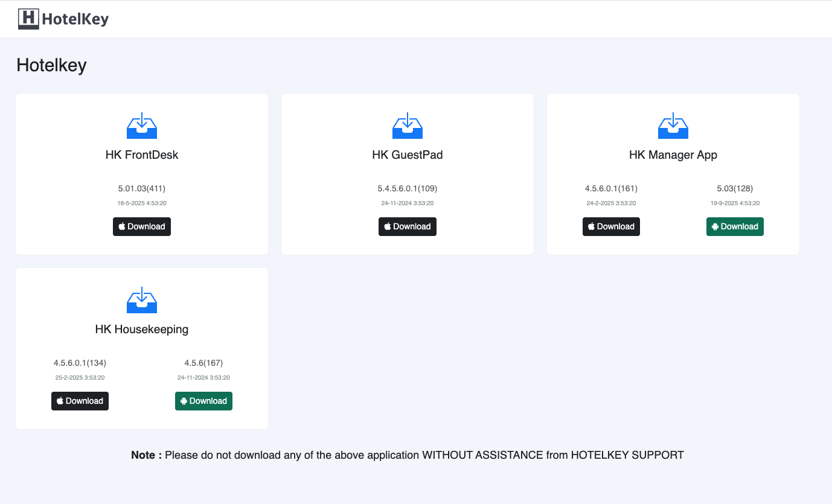Click the download tray icon above HK FrontDesk
This screenshot has height=504, width=832.
(x=142, y=126)
